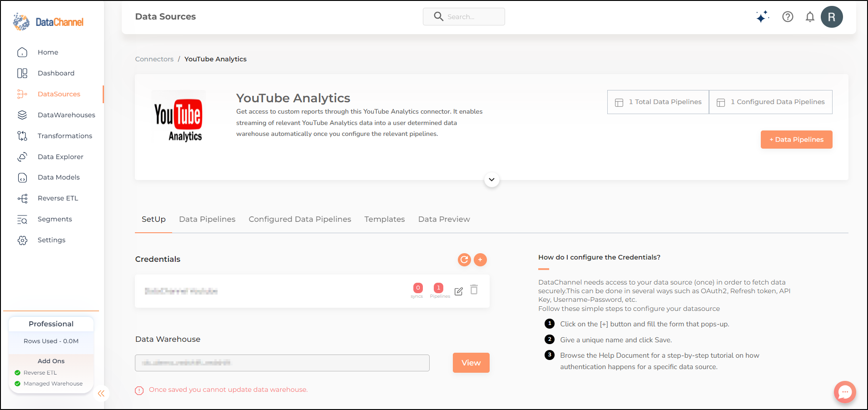Image resolution: width=868 pixels, height=410 pixels.
Task: Go to Home in sidebar
Action: 48,52
